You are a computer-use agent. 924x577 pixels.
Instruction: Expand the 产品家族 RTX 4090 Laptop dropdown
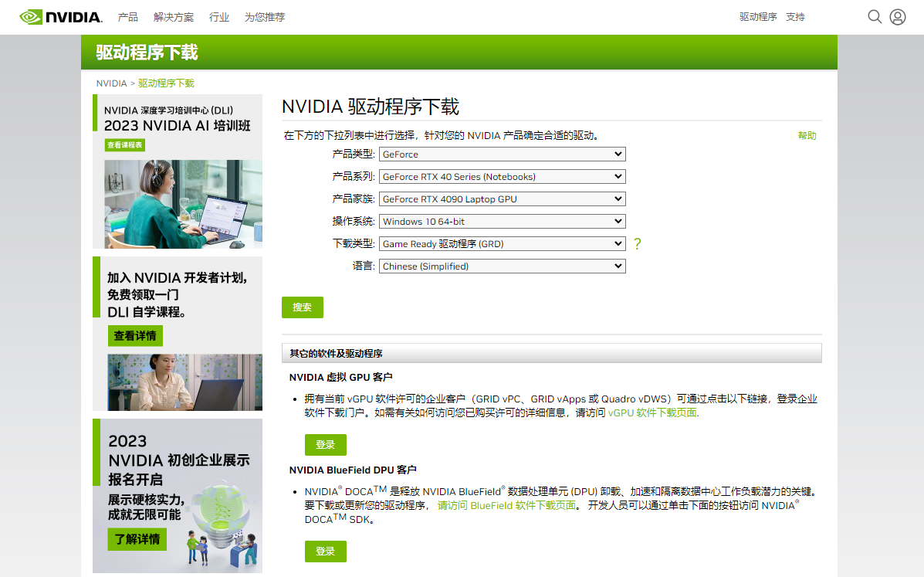point(502,199)
